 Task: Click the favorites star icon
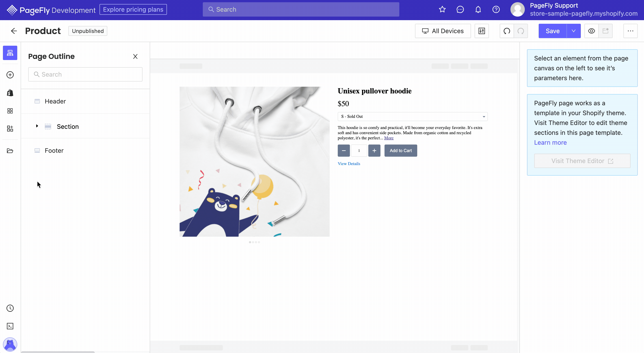tap(442, 9)
